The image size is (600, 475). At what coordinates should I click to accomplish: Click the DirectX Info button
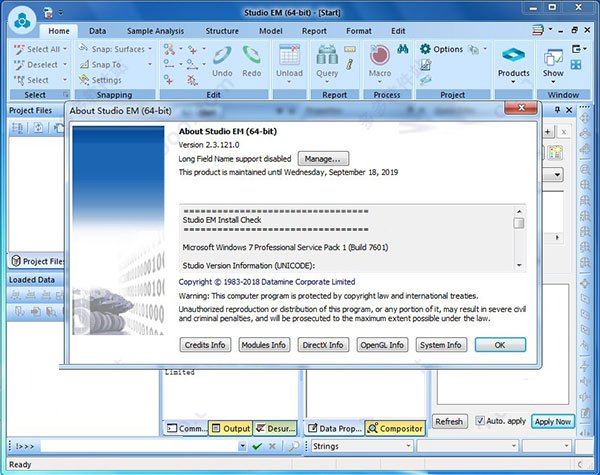(x=323, y=345)
